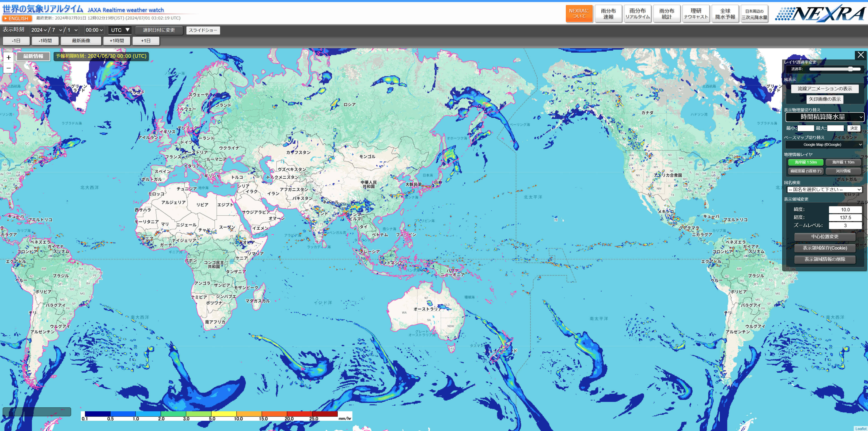This screenshot has width=868, height=431.
Task: Jump to the 最新画像
Action: click(x=81, y=41)
